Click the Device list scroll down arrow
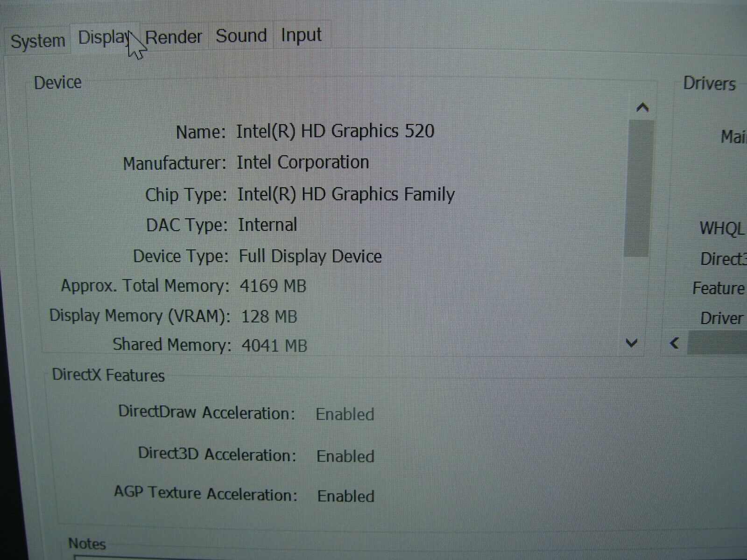The image size is (747, 560). pos(632,343)
